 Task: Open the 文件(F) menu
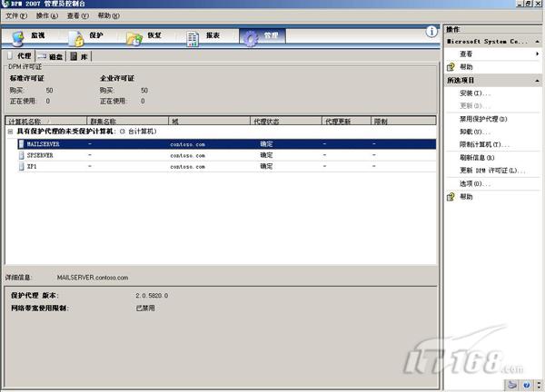click(x=16, y=15)
